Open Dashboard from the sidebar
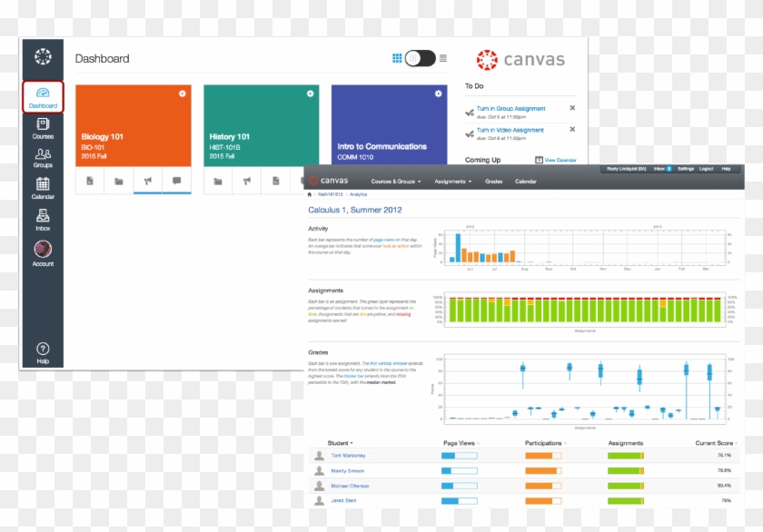 point(43,97)
